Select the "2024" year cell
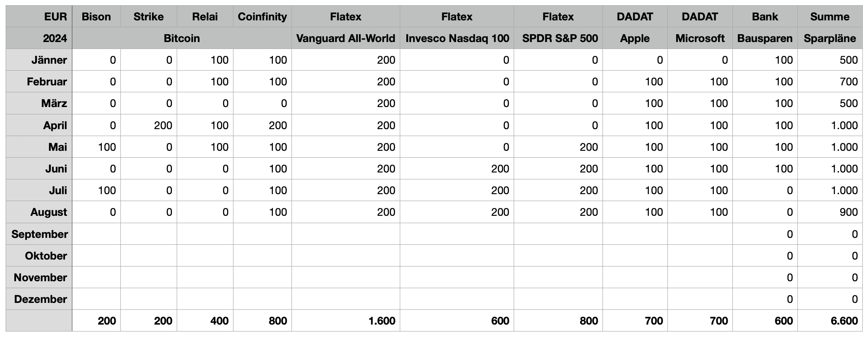868x338 pixels. tap(55, 39)
